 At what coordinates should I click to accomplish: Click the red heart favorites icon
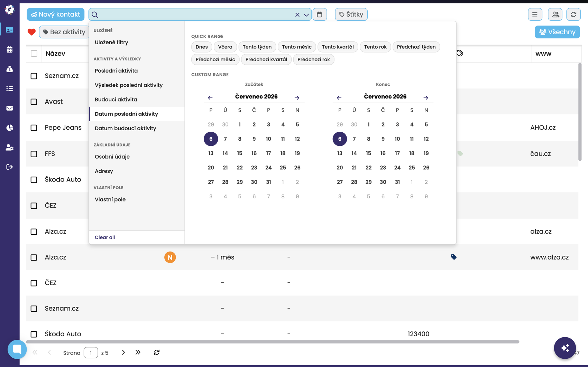(31, 32)
